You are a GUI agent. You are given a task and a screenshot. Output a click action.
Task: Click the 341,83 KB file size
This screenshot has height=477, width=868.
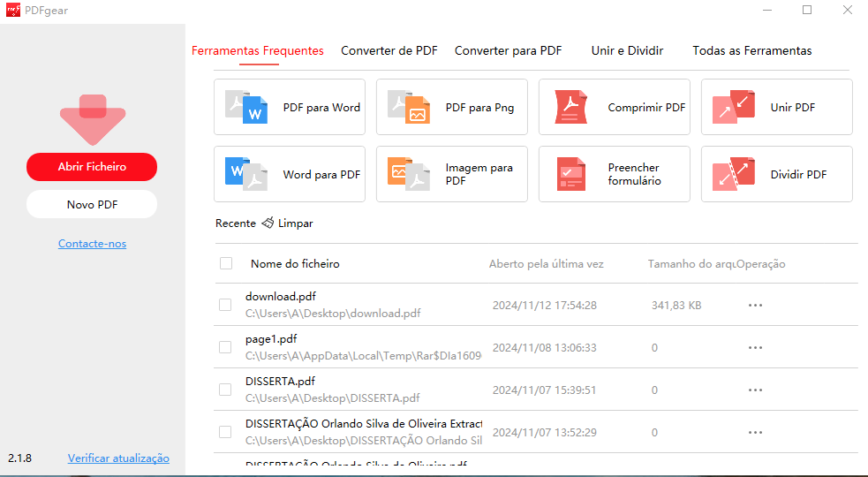(676, 306)
